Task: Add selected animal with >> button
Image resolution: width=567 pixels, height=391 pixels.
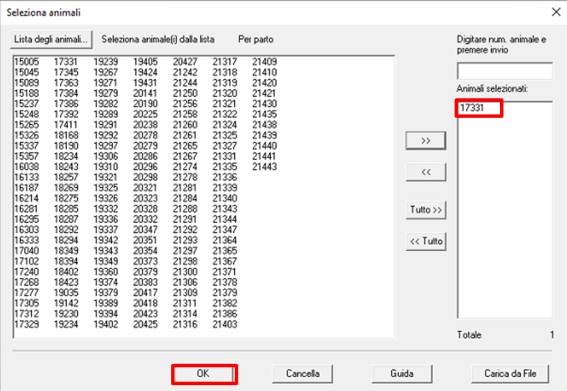Action: coord(426,140)
